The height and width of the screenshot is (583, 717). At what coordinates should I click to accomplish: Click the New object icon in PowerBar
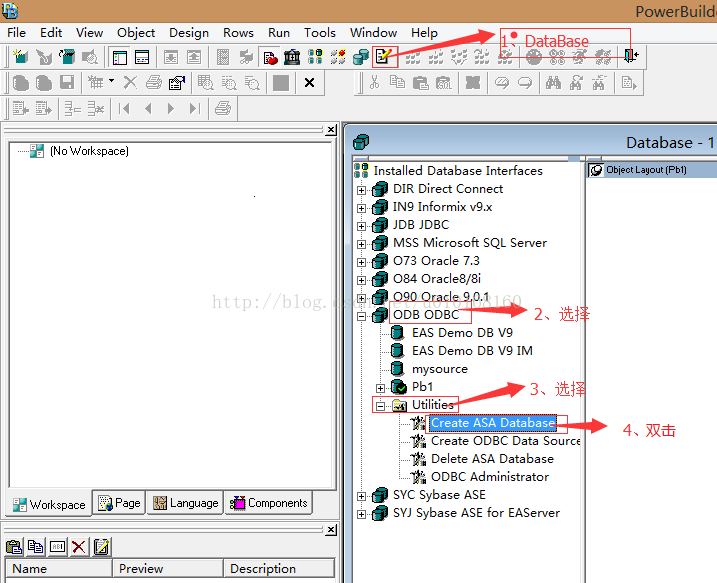coord(20,57)
